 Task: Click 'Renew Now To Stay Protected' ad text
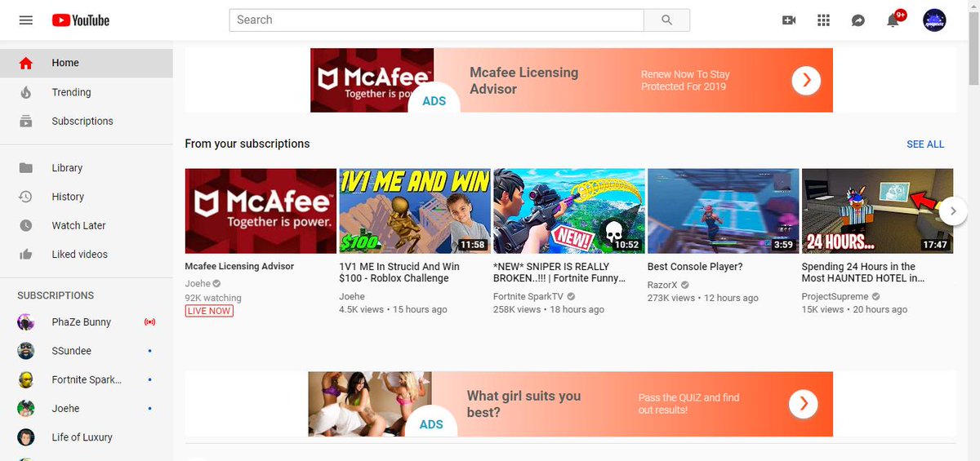tap(685, 80)
